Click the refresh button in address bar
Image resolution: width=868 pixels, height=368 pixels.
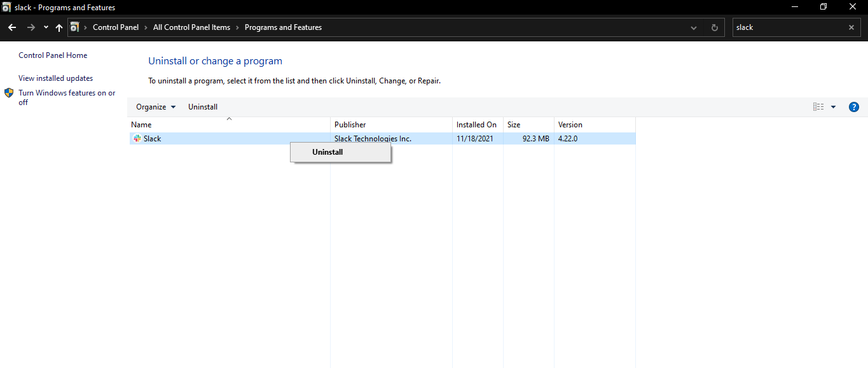click(714, 27)
